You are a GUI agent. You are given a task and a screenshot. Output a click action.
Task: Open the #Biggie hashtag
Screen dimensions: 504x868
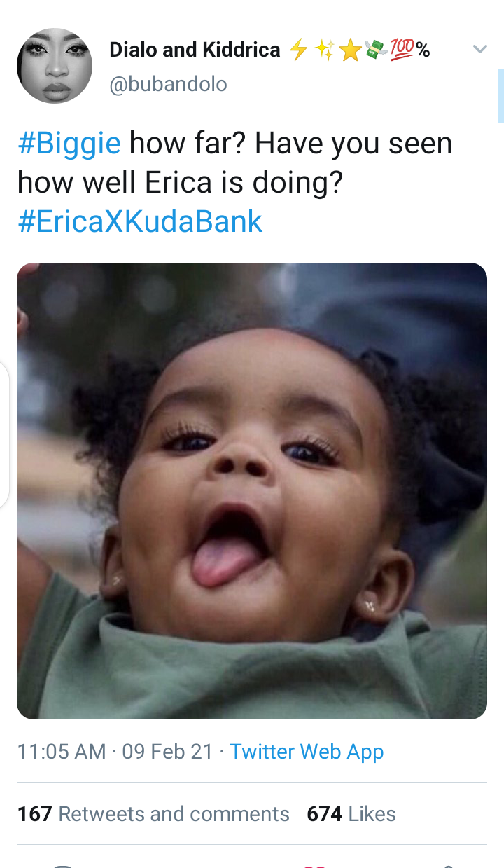pos(69,144)
